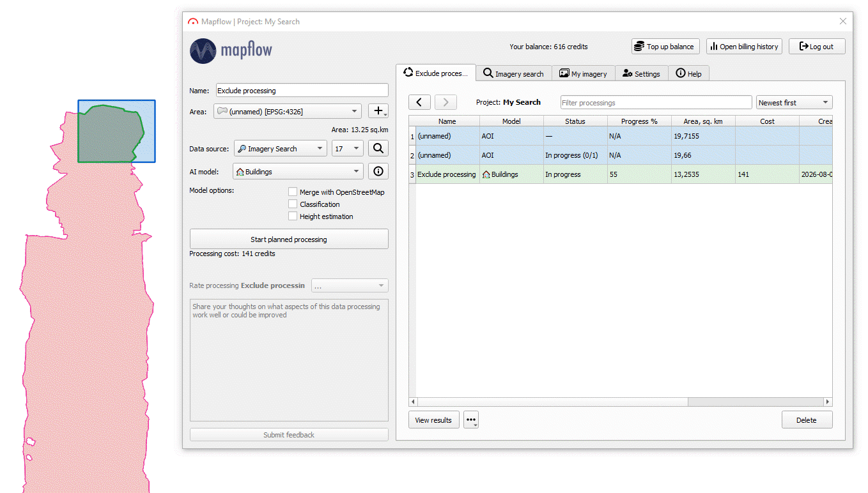The height and width of the screenshot is (493, 868).
Task: Enable the Height estimation option
Action: pos(293,216)
